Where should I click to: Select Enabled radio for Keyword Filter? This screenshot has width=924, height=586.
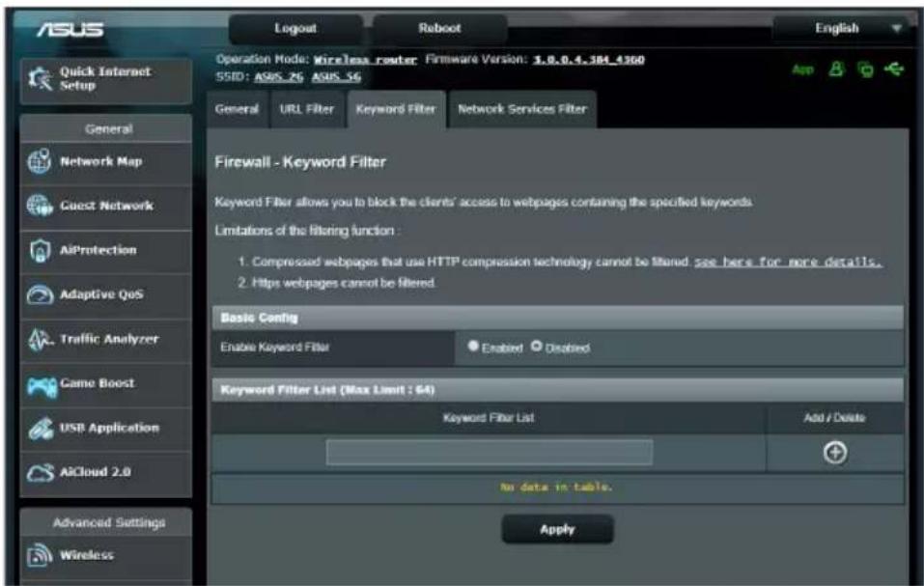(472, 346)
